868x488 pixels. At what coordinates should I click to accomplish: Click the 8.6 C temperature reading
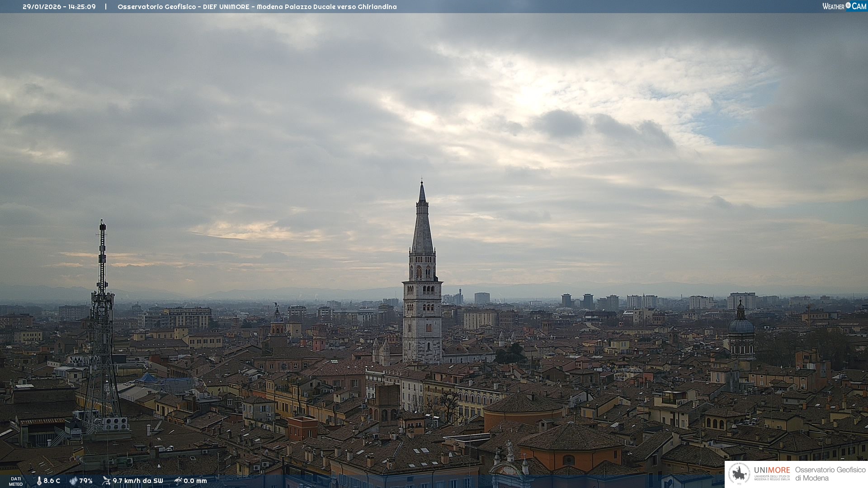(52, 481)
